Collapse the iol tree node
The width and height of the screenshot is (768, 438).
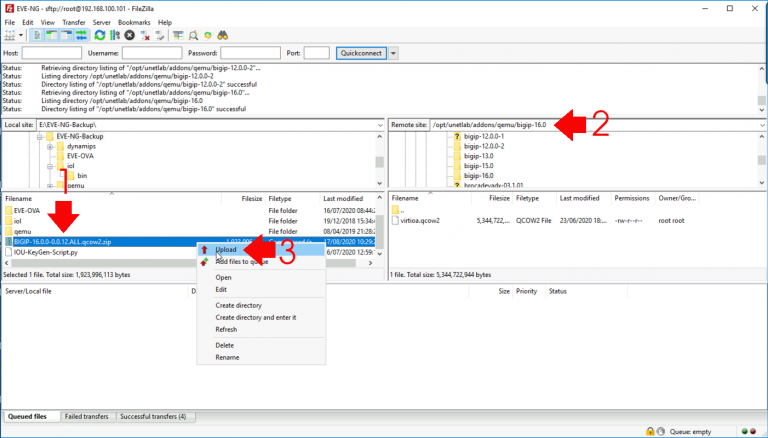[50, 166]
